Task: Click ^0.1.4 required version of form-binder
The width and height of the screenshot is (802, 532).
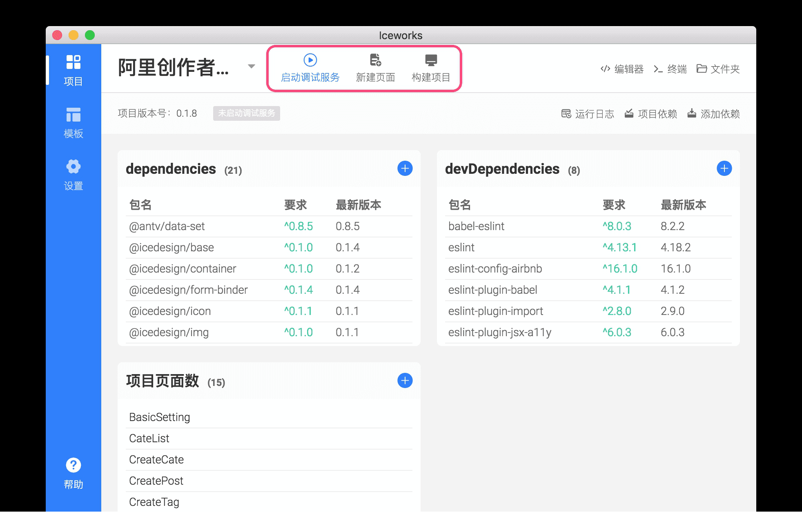Action: click(299, 290)
